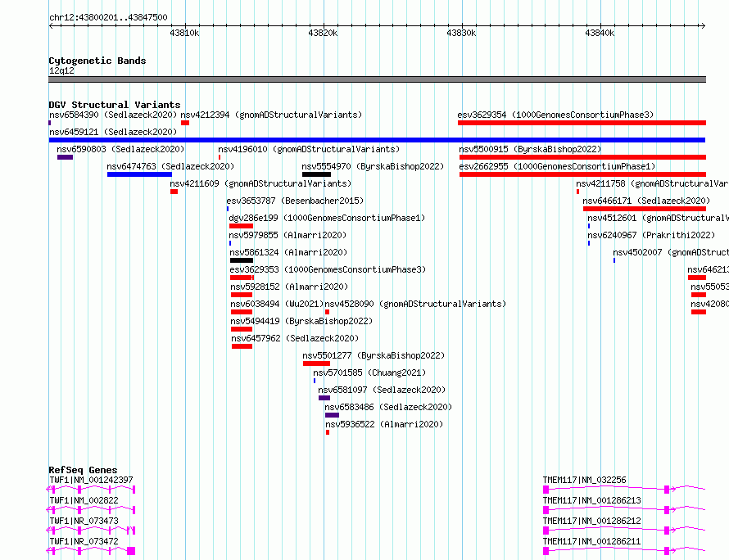
Task: Open variant nsv4196010 gnomAD label
Action: click(x=309, y=149)
